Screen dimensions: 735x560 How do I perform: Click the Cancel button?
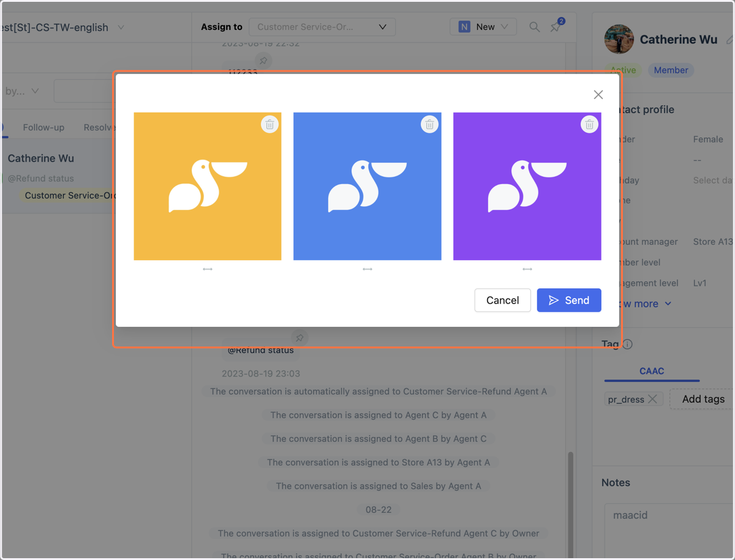[502, 301]
